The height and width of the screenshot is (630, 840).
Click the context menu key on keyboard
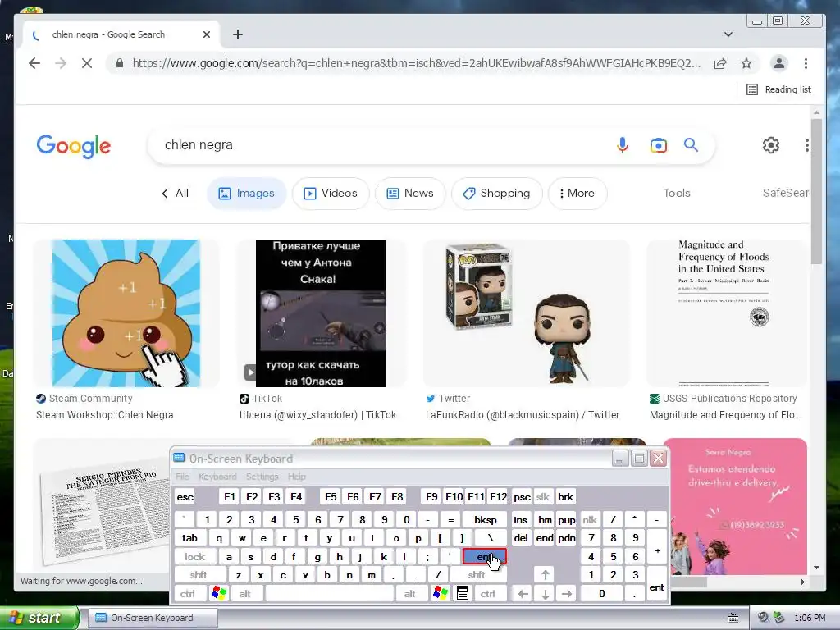coord(463,593)
